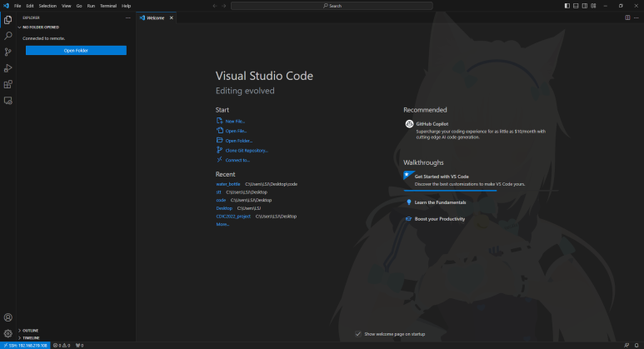Click the Get Started progress bar

click(x=481, y=191)
